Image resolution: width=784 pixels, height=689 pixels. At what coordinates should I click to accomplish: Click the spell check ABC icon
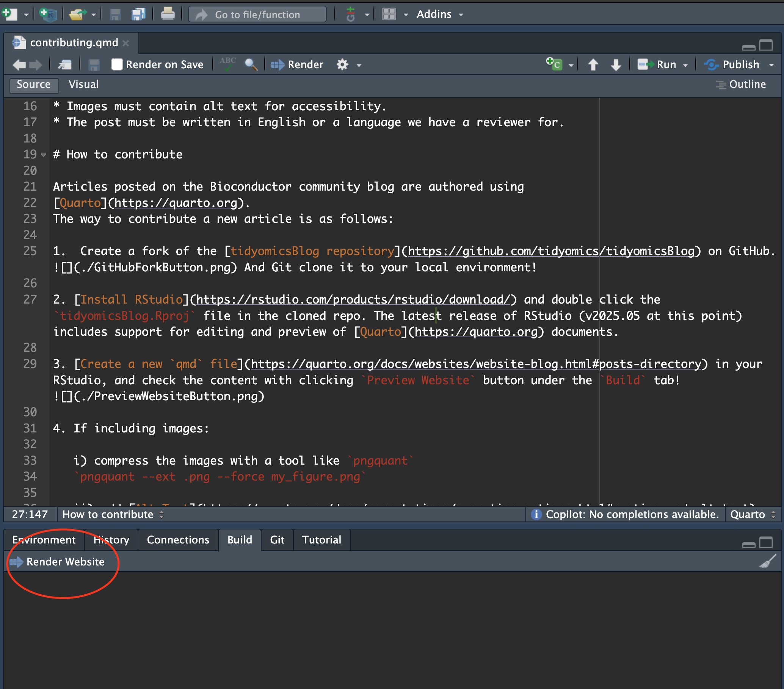(228, 64)
